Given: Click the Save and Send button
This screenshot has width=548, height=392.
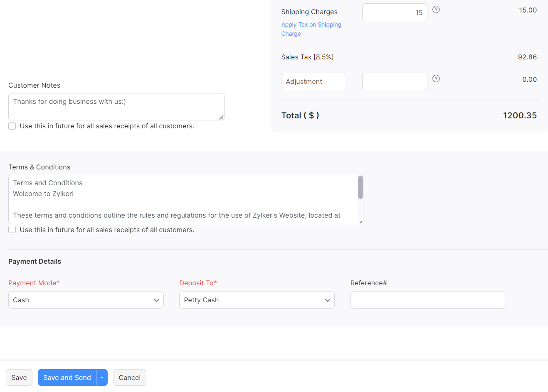Looking at the screenshot, I should click(67, 377).
